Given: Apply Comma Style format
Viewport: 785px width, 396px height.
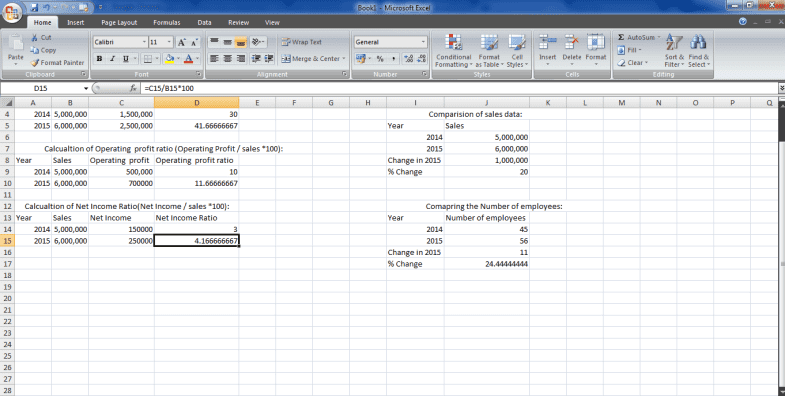Looking at the screenshot, I should coord(393,59).
